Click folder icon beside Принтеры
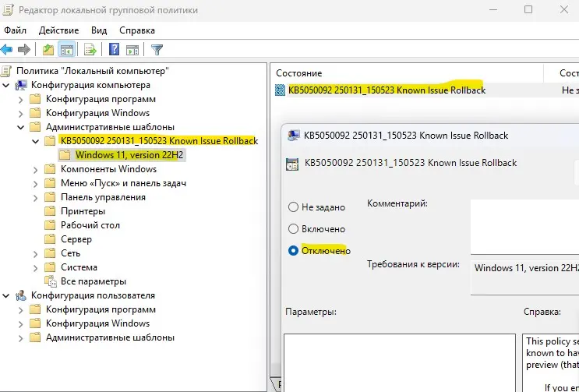579x392 pixels. click(x=49, y=211)
